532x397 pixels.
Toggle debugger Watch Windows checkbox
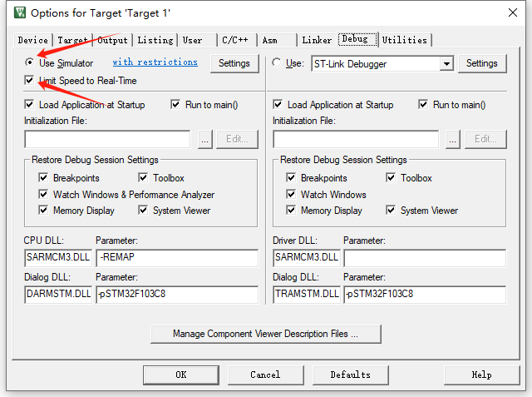click(291, 194)
